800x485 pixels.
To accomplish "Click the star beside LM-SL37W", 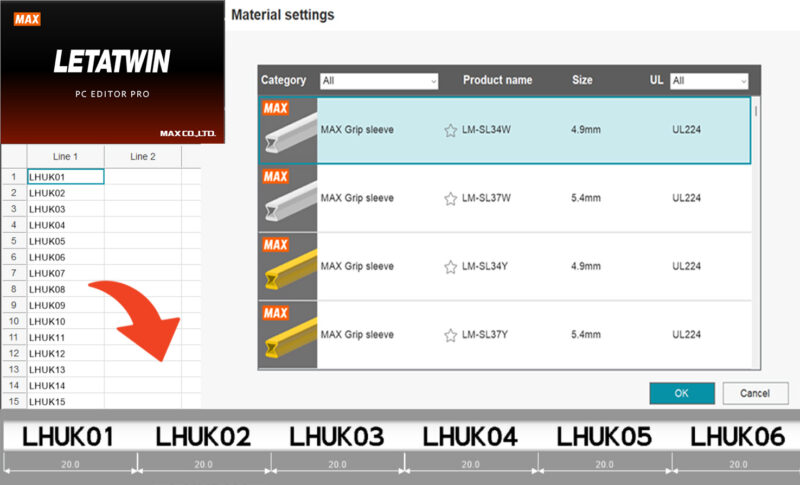I will click(x=450, y=198).
